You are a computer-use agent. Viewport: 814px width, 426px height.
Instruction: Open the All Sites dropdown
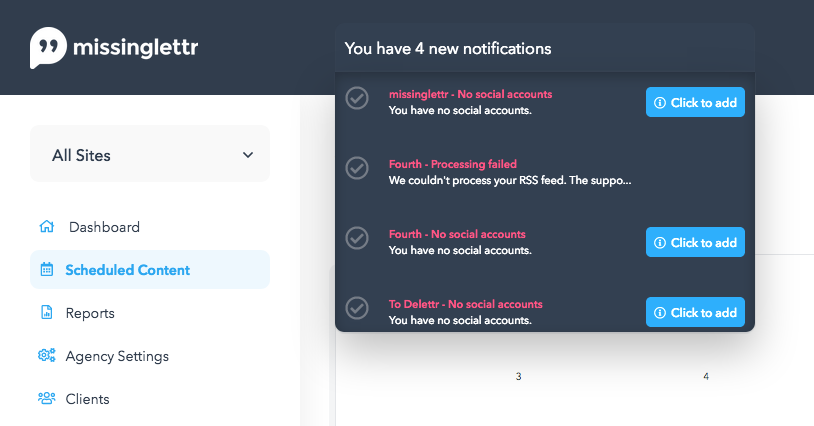tap(150, 154)
